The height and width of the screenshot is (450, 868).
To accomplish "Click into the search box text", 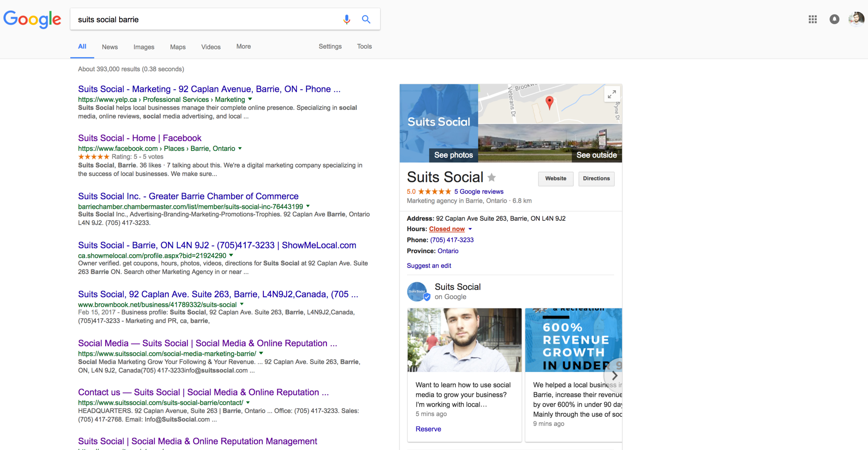I will [108, 20].
